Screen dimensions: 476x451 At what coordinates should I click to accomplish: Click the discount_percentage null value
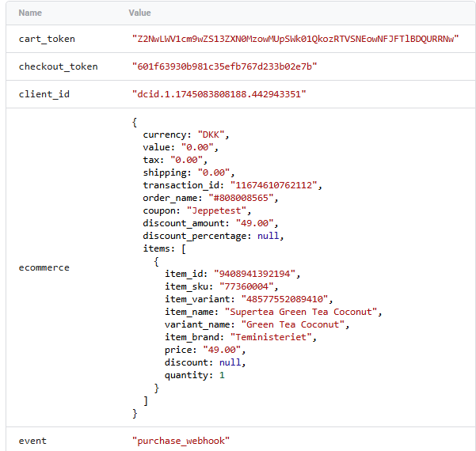[x=268, y=236]
